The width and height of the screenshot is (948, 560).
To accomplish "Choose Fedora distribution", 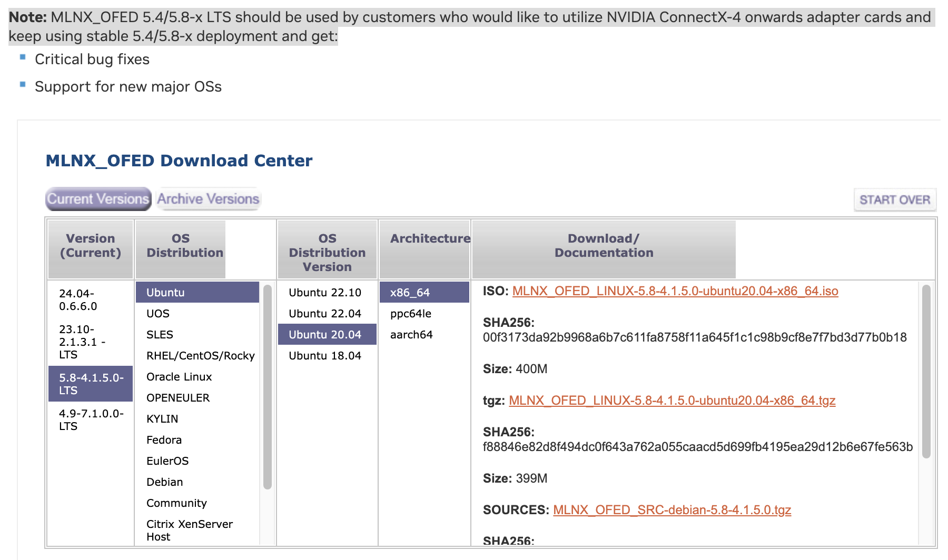I will 197,439.
